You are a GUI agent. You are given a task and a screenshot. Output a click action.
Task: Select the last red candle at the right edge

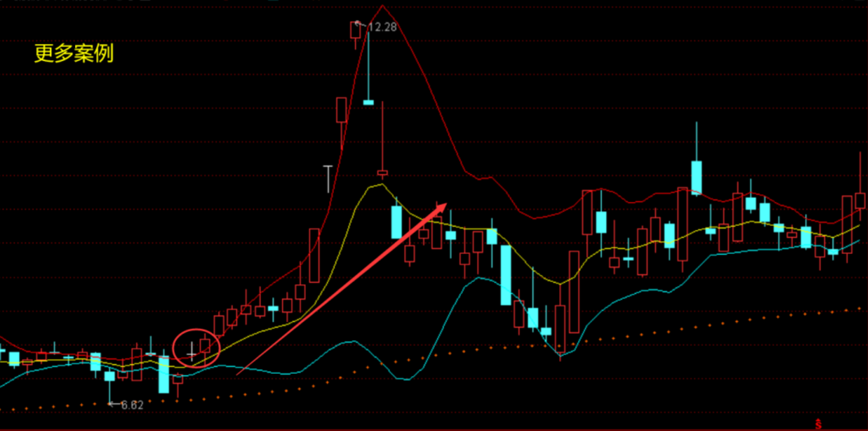point(860,201)
